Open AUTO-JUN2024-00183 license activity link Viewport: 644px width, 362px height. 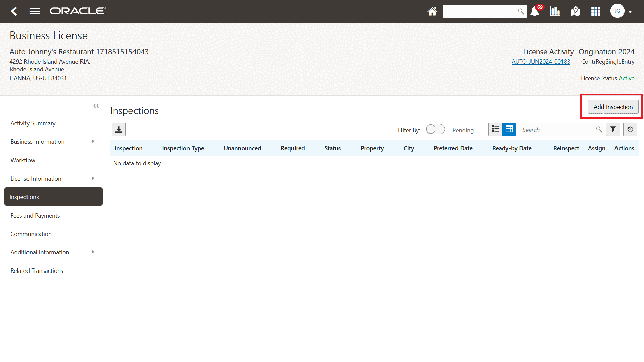[540, 61]
